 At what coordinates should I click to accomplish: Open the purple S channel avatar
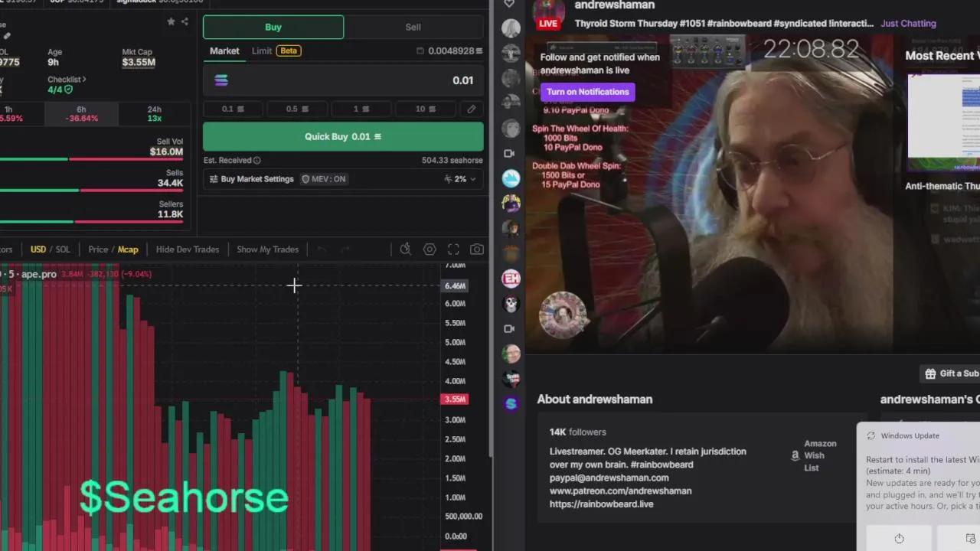[x=511, y=403]
